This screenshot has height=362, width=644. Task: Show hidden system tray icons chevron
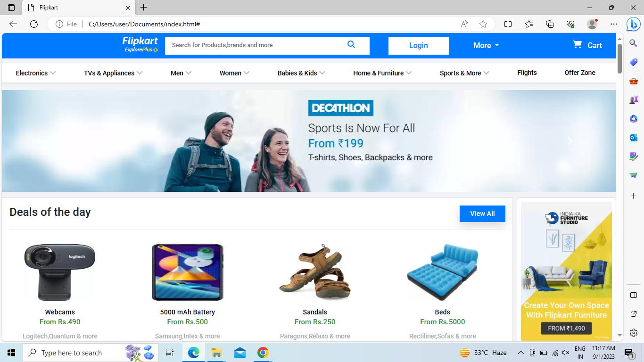coord(521,353)
